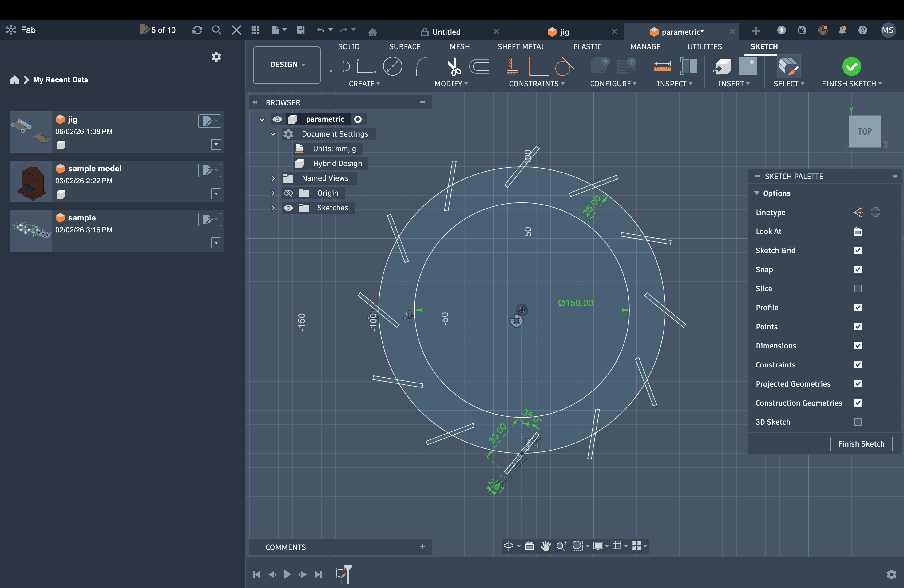Image resolution: width=904 pixels, height=588 pixels.
Task: Uncheck the Sketch Grid checkbox
Action: pyautogui.click(x=857, y=250)
